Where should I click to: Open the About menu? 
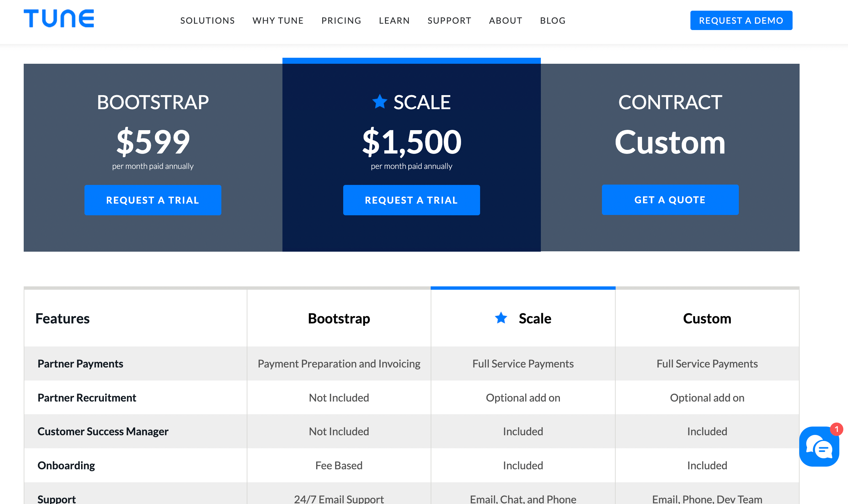[x=506, y=21]
